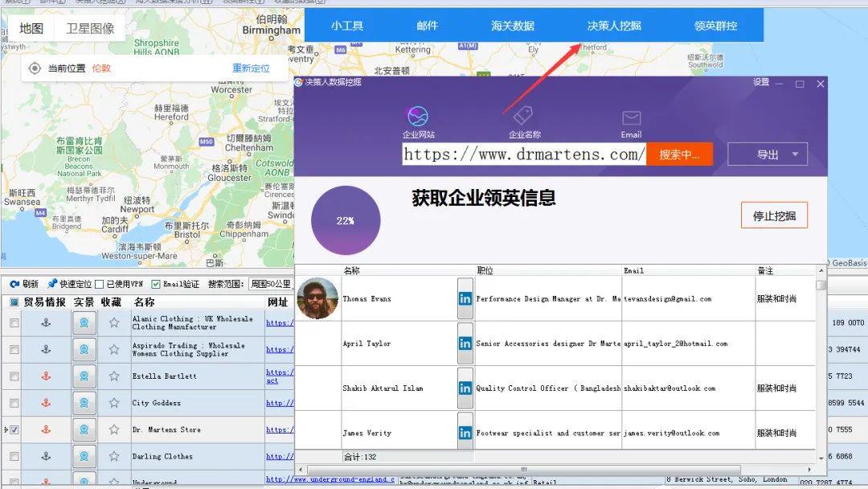Uncheck the Dr. Martens Store row checkbox
The height and width of the screenshot is (489, 868).
(14, 429)
